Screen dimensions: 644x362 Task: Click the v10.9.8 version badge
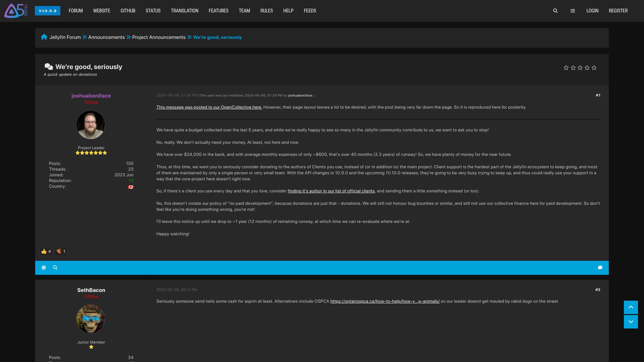[x=48, y=11]
